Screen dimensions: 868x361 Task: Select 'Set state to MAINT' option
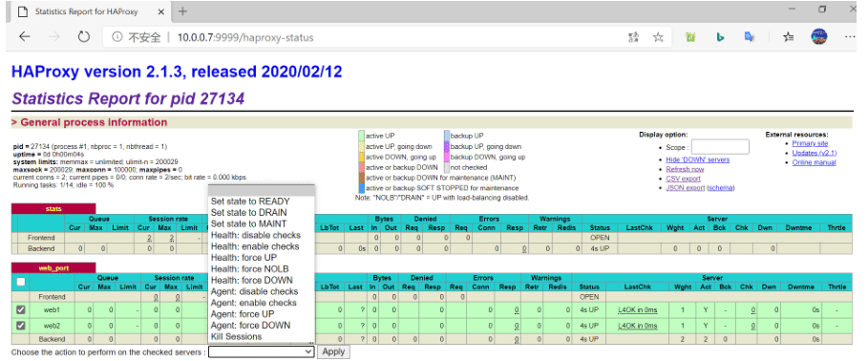[x=248, y=223]
